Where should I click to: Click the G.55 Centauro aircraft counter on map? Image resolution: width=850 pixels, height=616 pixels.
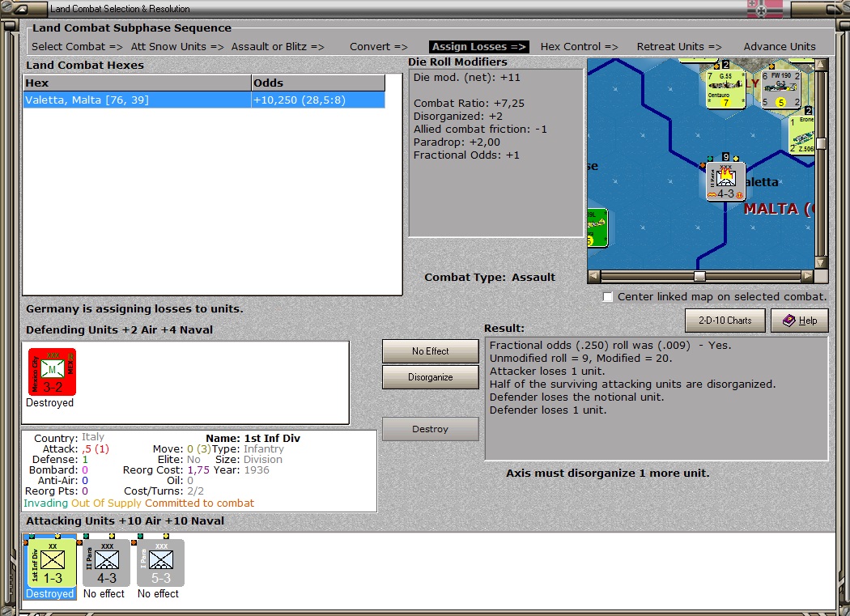[x=725, y=90]
